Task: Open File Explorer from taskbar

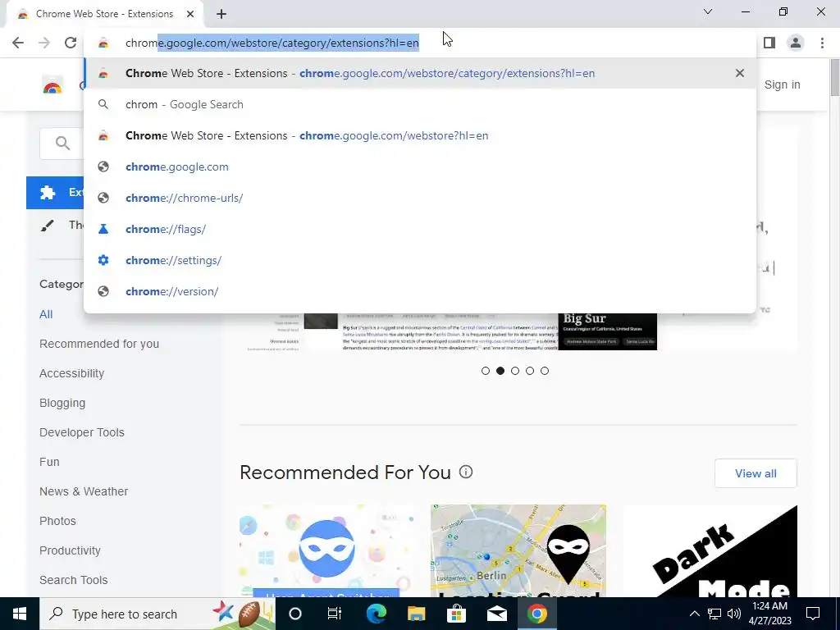Action: (x=416, y=614)
